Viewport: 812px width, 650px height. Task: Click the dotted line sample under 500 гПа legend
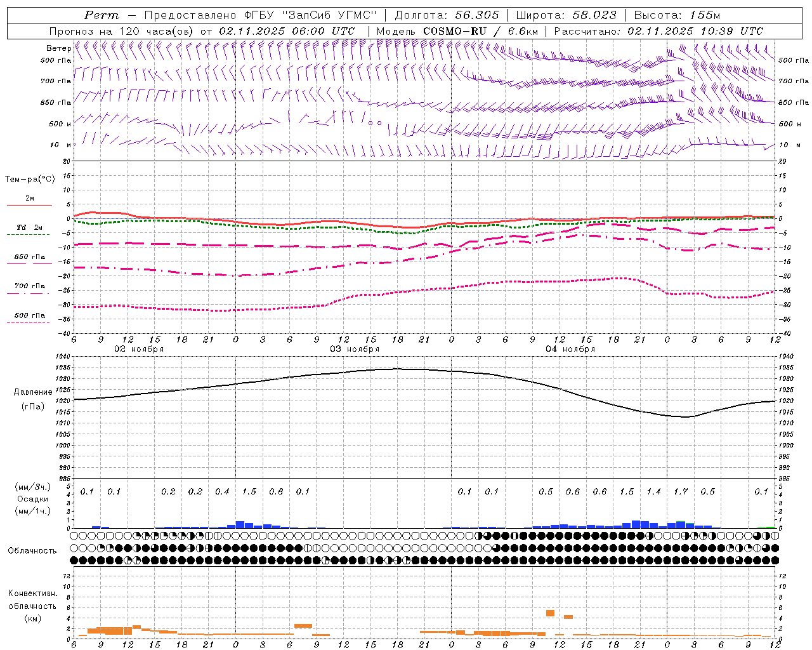(28, 322)
